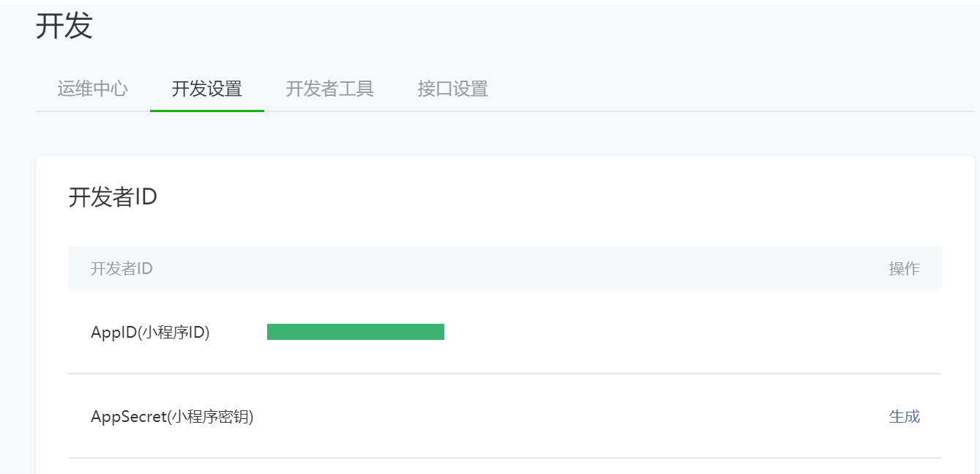Switch to the 运维中心 tab
The image size is (980, 474).
point(92,89)
